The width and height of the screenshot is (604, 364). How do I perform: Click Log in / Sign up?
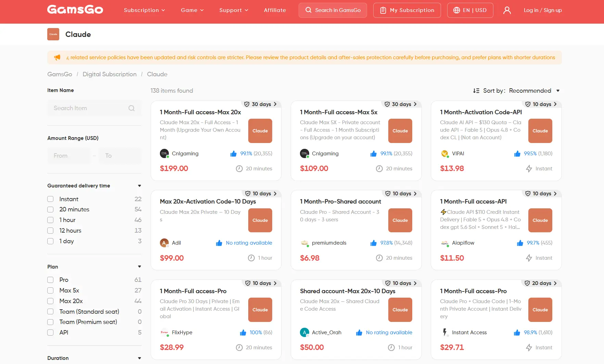click(x=543, y=10)
